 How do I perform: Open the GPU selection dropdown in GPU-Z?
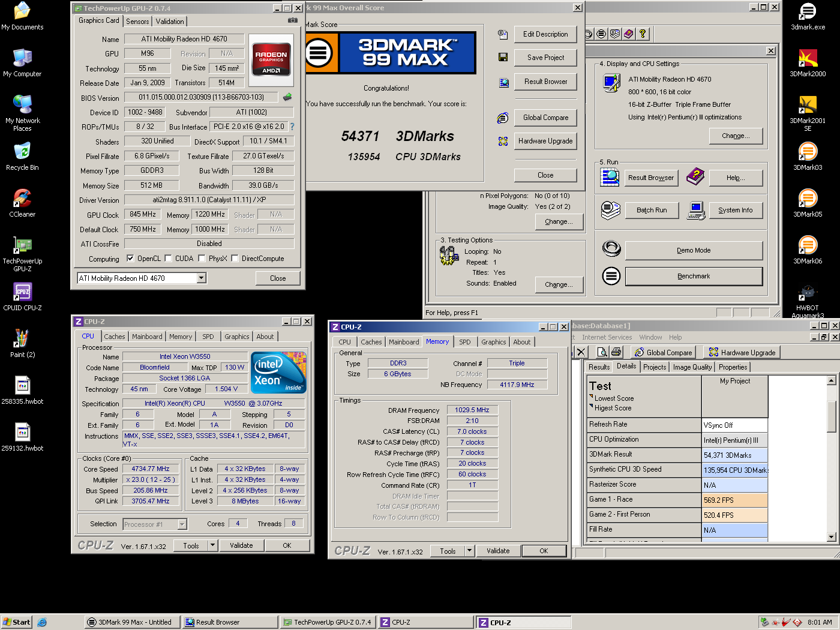point(201,278)
